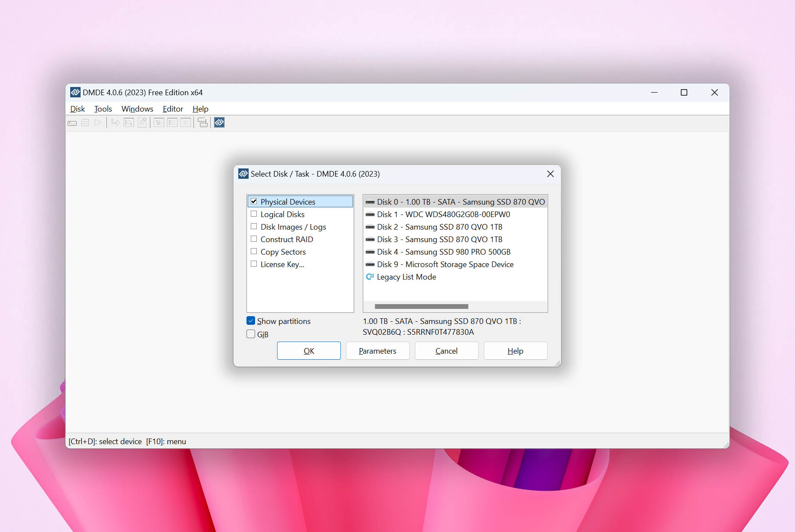Select the Logical Disks label text
This screenshot has width=795, height=532.
pos(283,215)
